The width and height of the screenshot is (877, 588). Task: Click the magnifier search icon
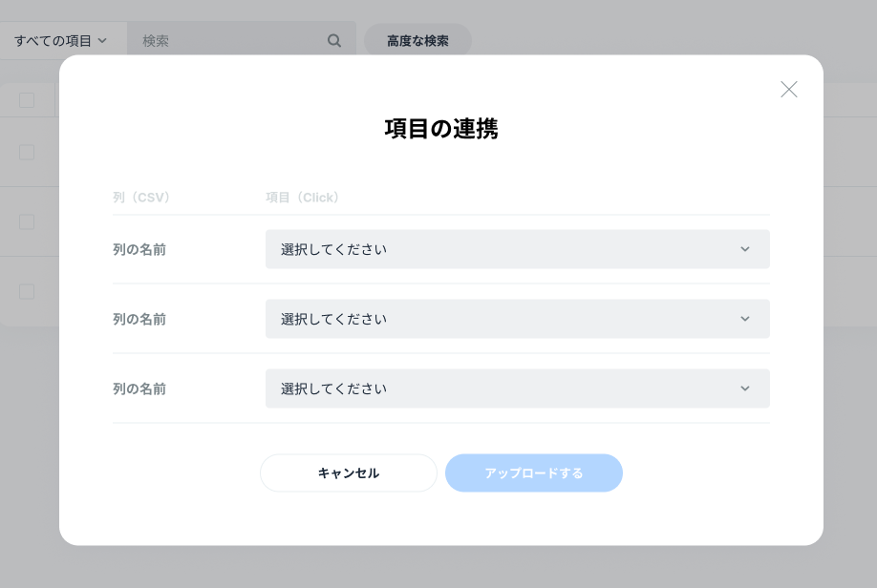tap(334, 41)
